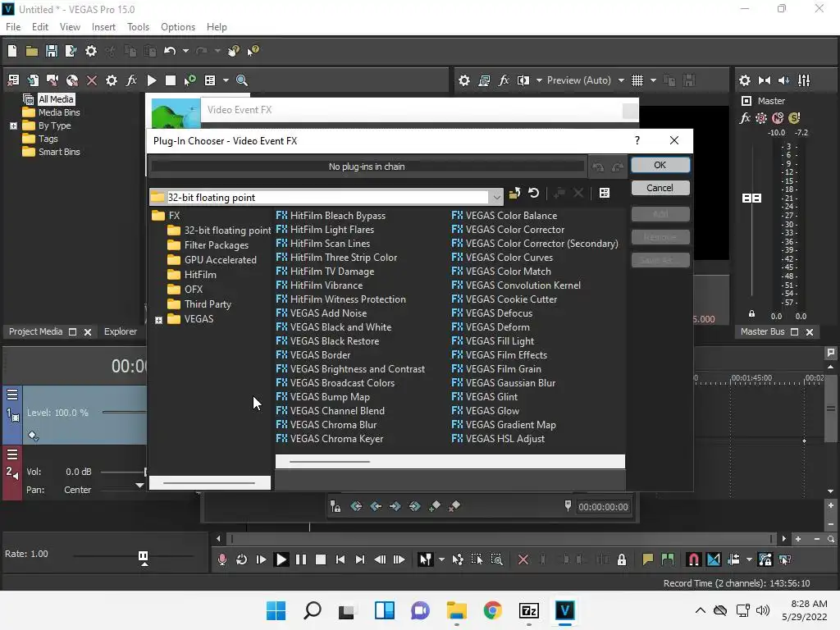Expand the By Type media tree node
This screenshot has width=840, height=630.
13,126
